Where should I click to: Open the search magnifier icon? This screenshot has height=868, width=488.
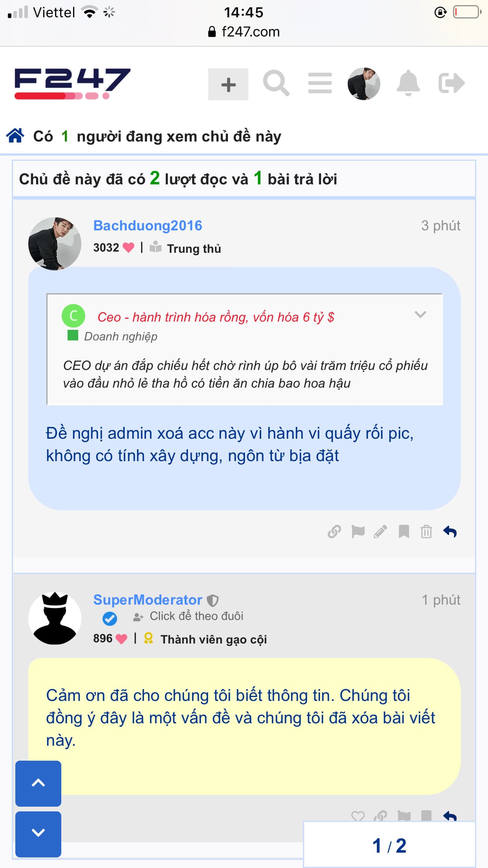click(276, 83)
